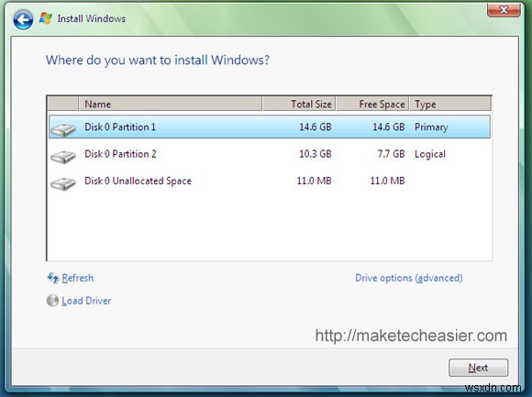The image size is (532, 397).
Task: Click the Refresh link
Action: tap(77, 278)
